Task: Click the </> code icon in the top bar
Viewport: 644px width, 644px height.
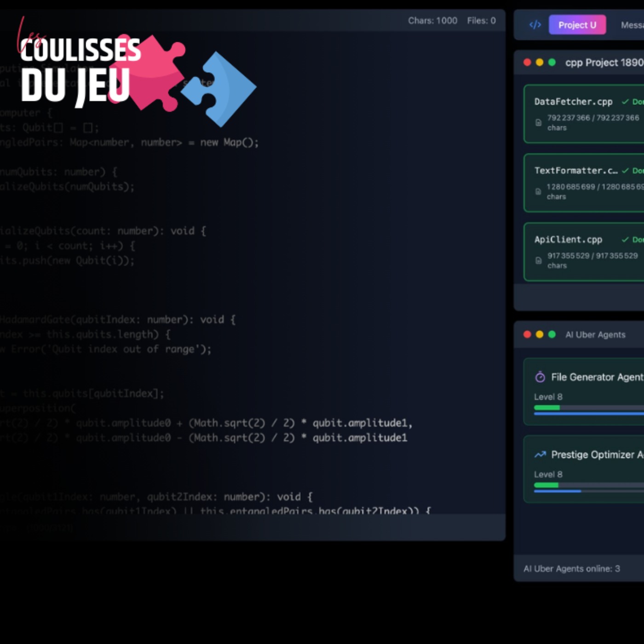Action: click(x=535, y=25)
